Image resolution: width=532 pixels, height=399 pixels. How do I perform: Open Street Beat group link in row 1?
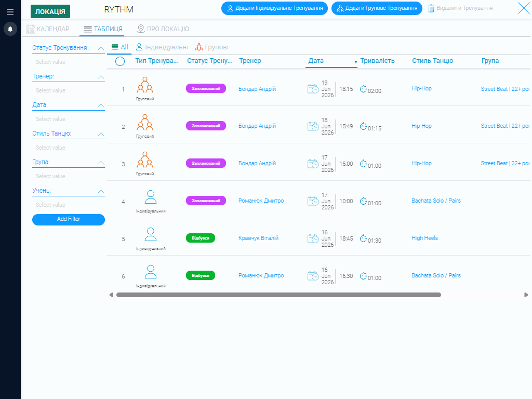tap(505, 89)
